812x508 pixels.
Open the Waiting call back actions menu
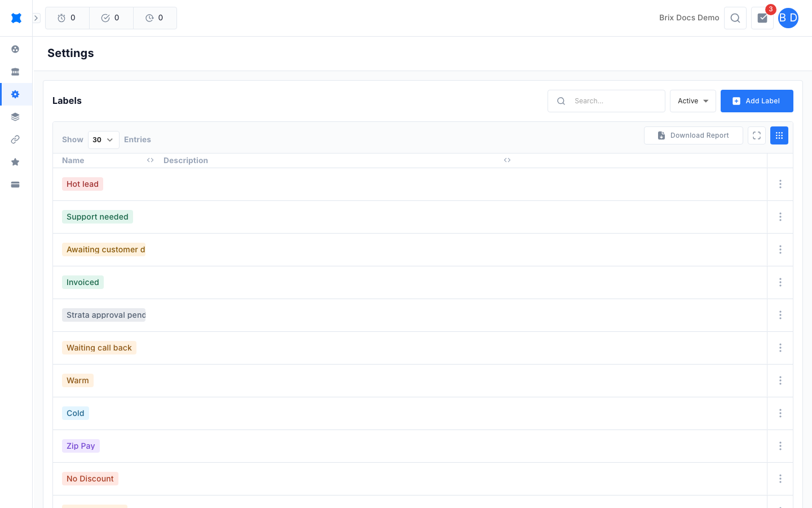point(780,348)
